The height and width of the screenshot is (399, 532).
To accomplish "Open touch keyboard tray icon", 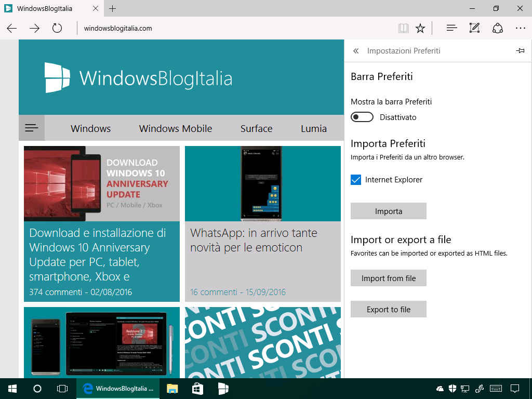I will point(496,389).
